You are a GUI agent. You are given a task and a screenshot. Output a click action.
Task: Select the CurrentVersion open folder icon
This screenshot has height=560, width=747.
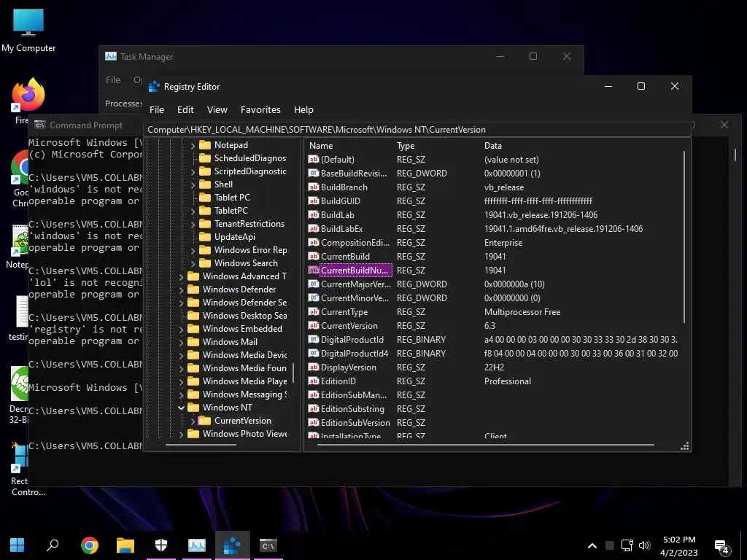click(205, 421)
